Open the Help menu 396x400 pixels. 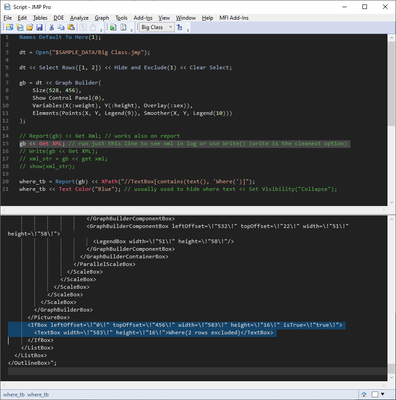coord(207,18)
